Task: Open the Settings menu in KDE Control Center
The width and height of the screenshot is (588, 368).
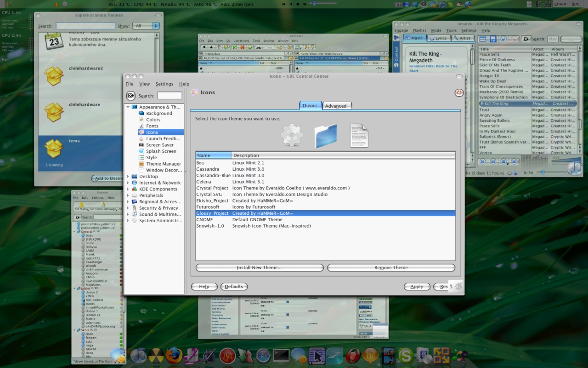Action: click(164, 84)
